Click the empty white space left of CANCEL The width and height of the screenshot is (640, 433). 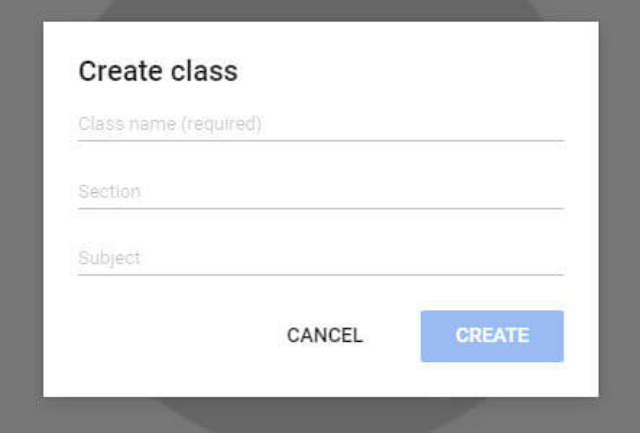tap(160, 336)
